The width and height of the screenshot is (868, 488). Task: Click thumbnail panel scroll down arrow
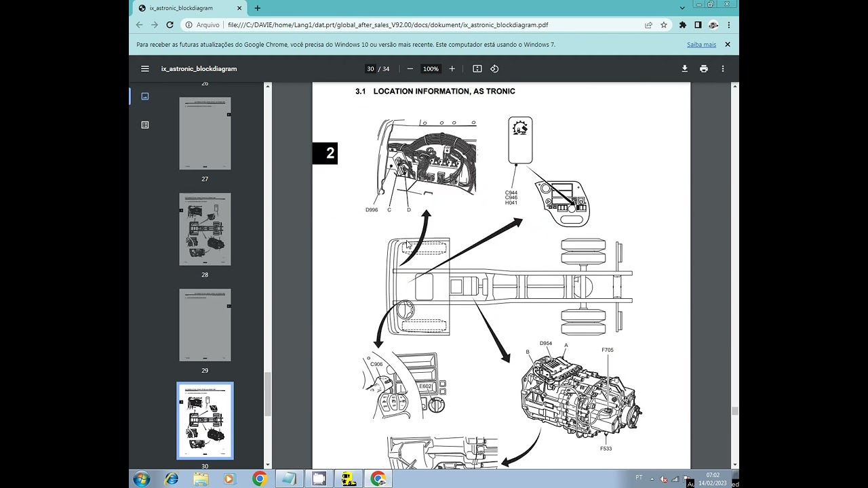268,464
